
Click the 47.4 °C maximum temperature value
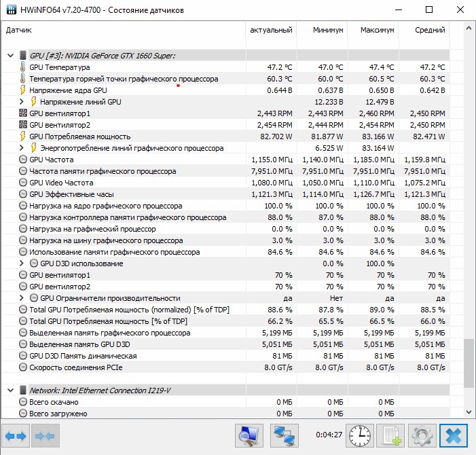click(382, 67)
